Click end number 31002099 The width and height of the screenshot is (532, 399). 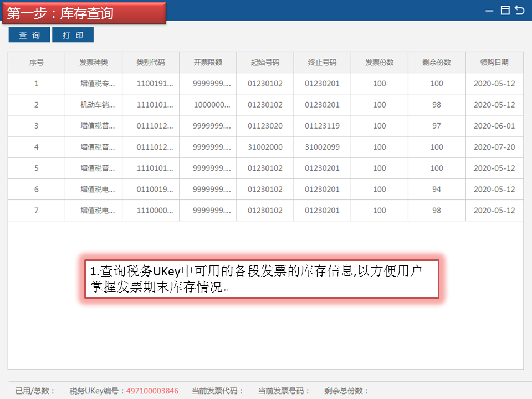click(x=323, y=147)
